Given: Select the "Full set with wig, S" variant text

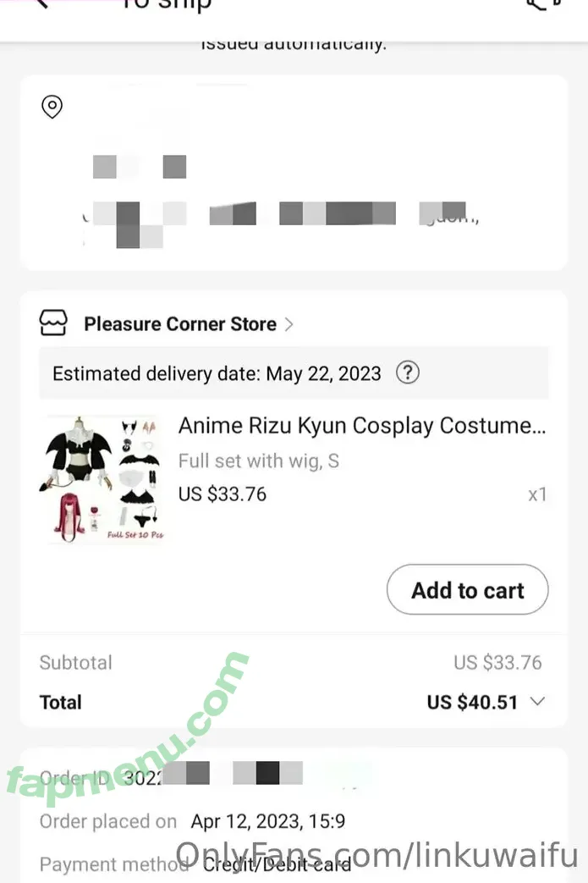Looking at the screenshot, I should click(x=258, y=461).
